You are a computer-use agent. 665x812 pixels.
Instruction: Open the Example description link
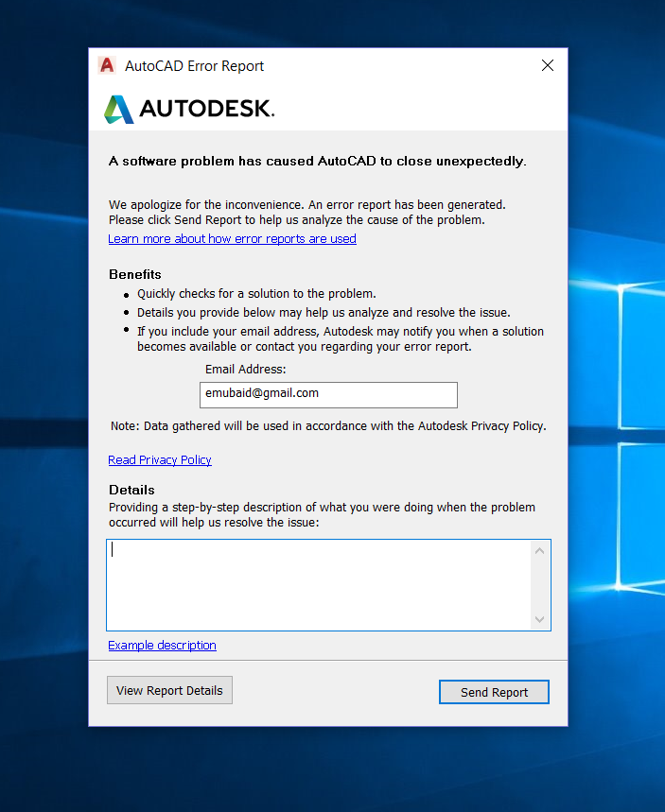pos(163,646)
